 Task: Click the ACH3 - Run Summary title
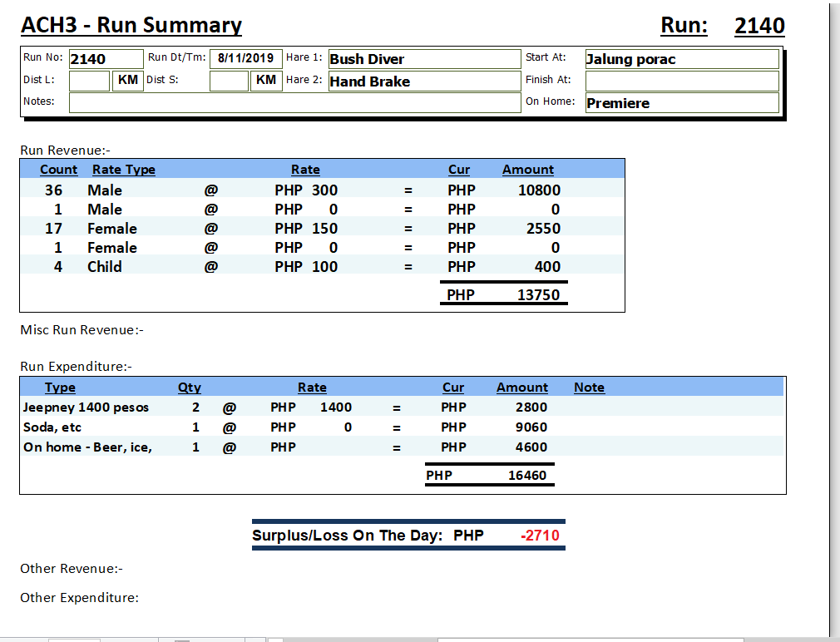pyautogui.click(x=131, y=26)
